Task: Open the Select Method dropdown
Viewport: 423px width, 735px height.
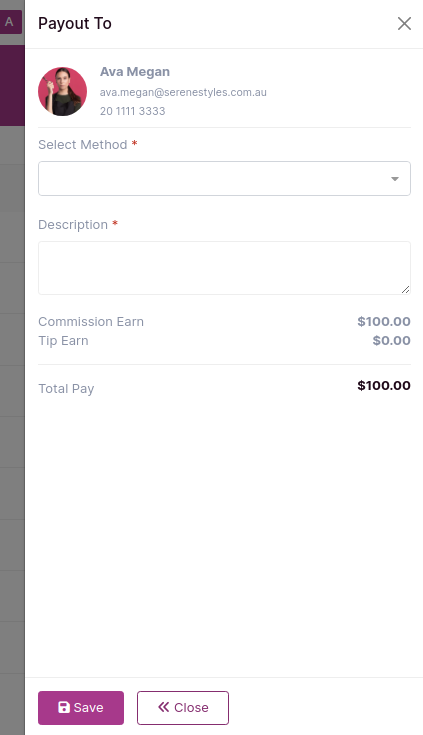Action: (x=224, y=179)
